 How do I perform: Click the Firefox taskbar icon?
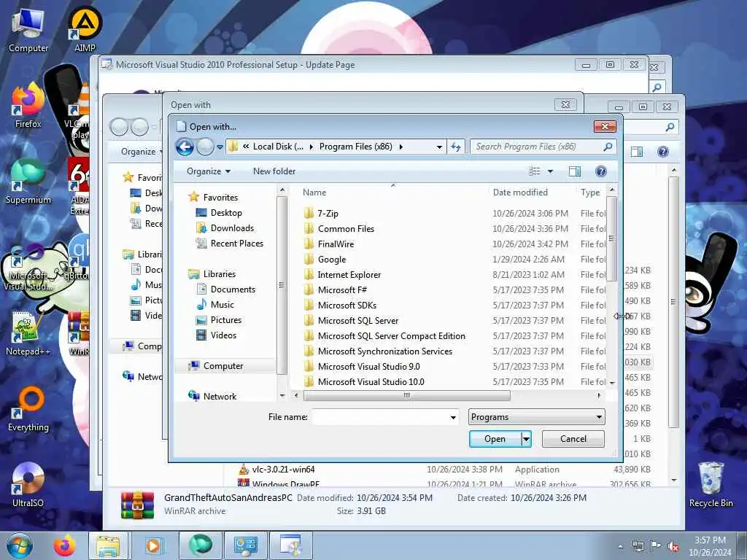(x=64, y=545)
